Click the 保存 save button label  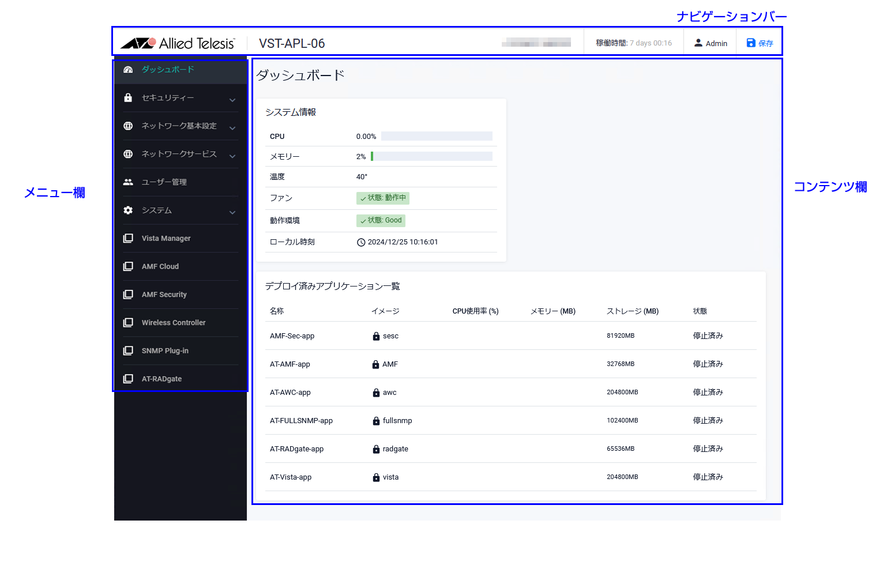[766, 44]
